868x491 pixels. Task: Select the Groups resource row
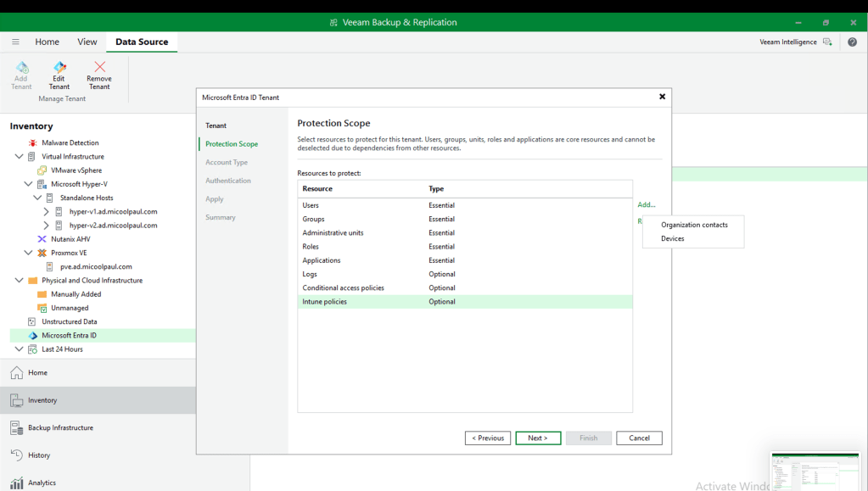[465, 219]
